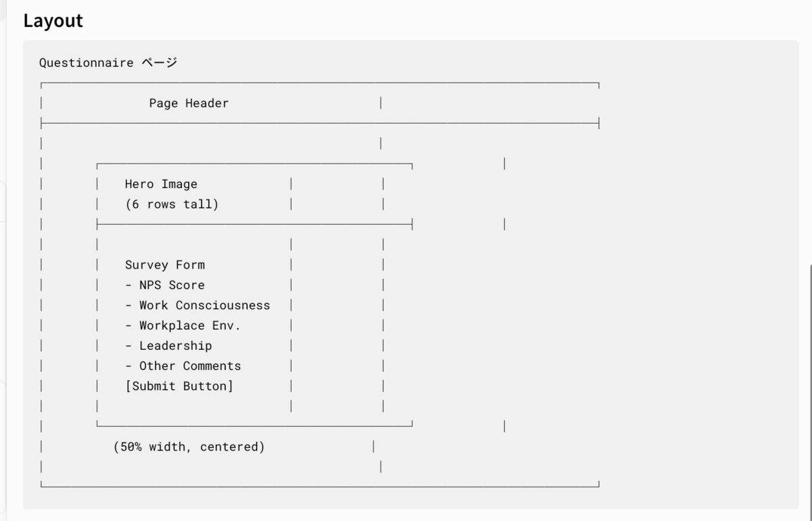Click the '(6 rows tall)' text
This screenshot has width=812, height=521.
click(x=172, y=204)
